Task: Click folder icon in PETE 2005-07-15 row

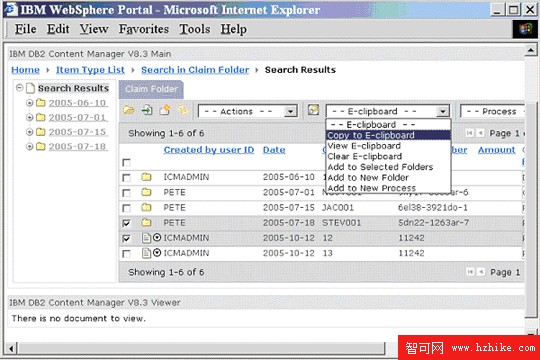Action: pyautogui.click(x=146, y=207)
